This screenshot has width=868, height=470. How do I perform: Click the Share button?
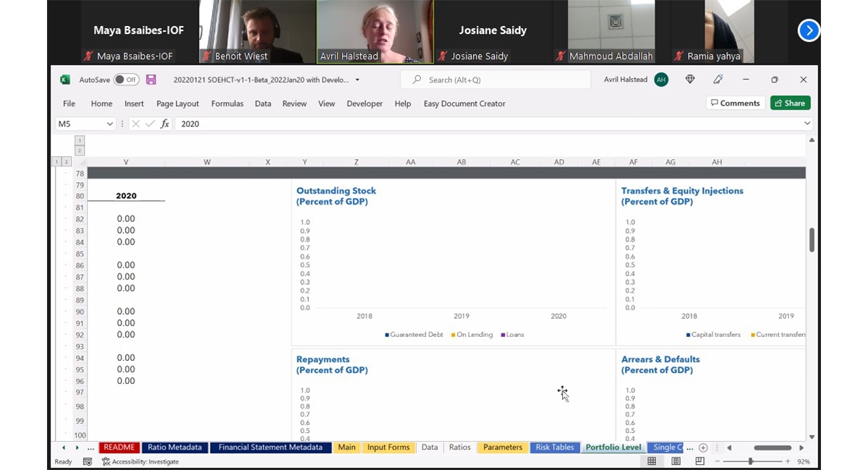point(790,103)
